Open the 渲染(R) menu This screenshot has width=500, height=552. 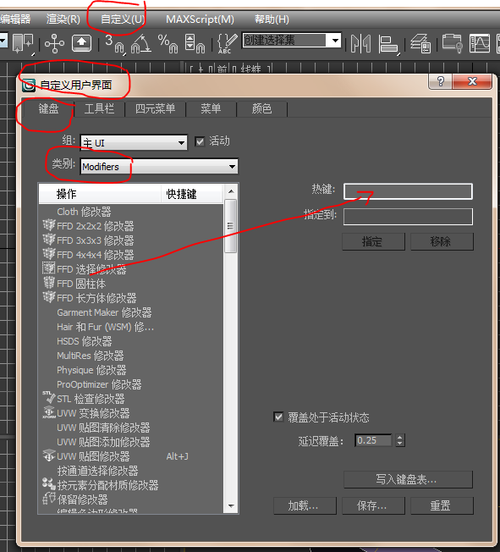[x=63, y=19]
